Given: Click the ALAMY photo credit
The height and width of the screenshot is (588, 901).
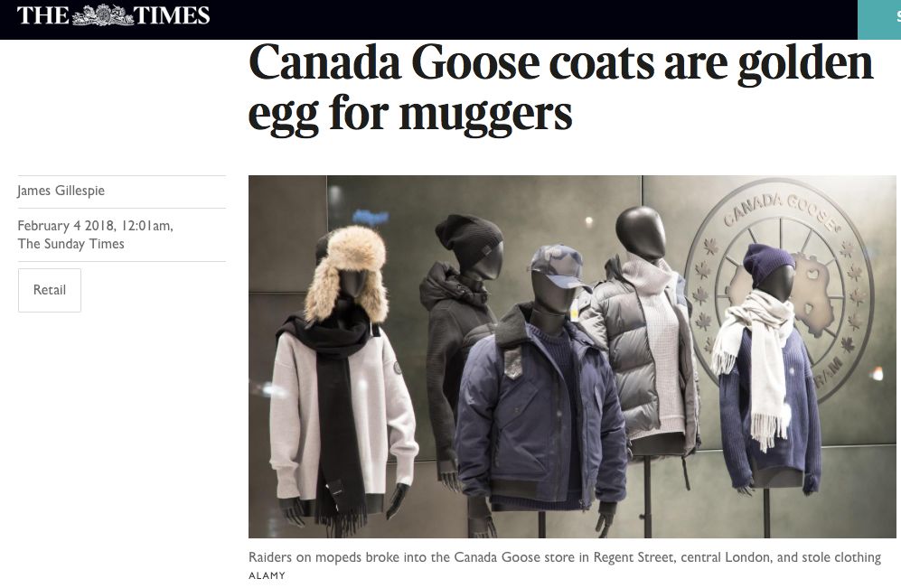Looking at the screenshot, I should pyautogui.click(x=267, y=575).
